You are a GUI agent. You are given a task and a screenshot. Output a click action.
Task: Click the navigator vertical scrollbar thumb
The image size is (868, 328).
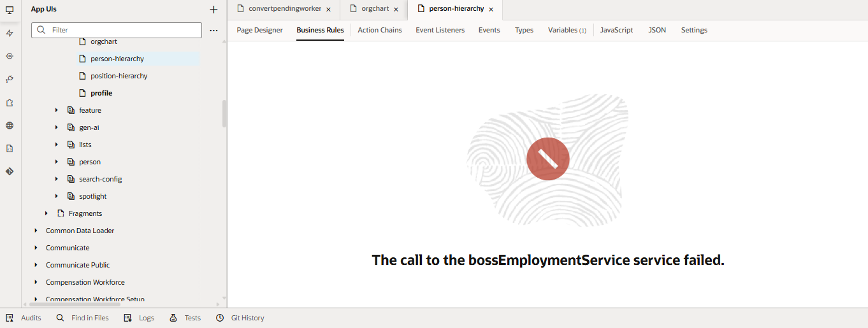click(224, 113)
